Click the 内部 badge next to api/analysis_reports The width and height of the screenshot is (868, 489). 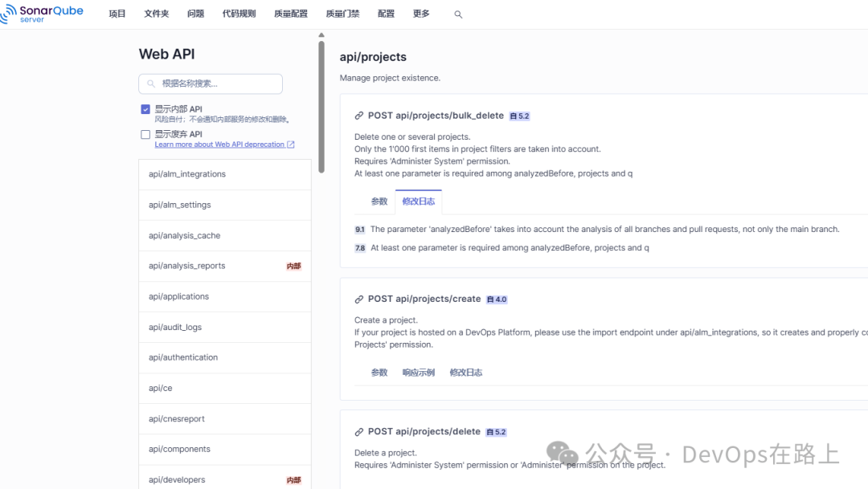[294, 265]
